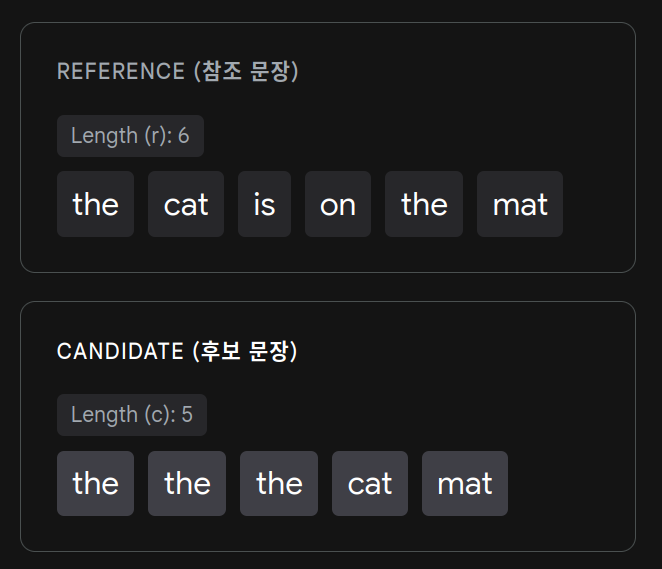Click the third "the" token in the candidate sentence

pos(279,483)
